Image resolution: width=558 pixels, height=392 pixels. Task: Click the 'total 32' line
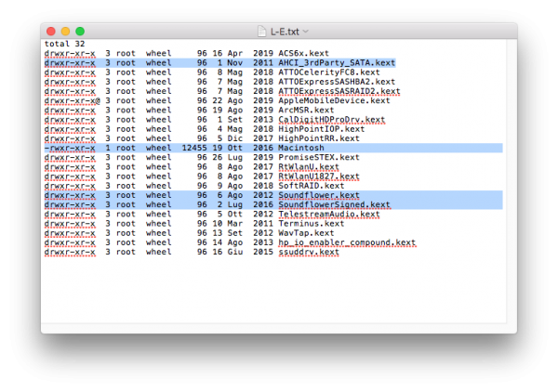[64, 44]
